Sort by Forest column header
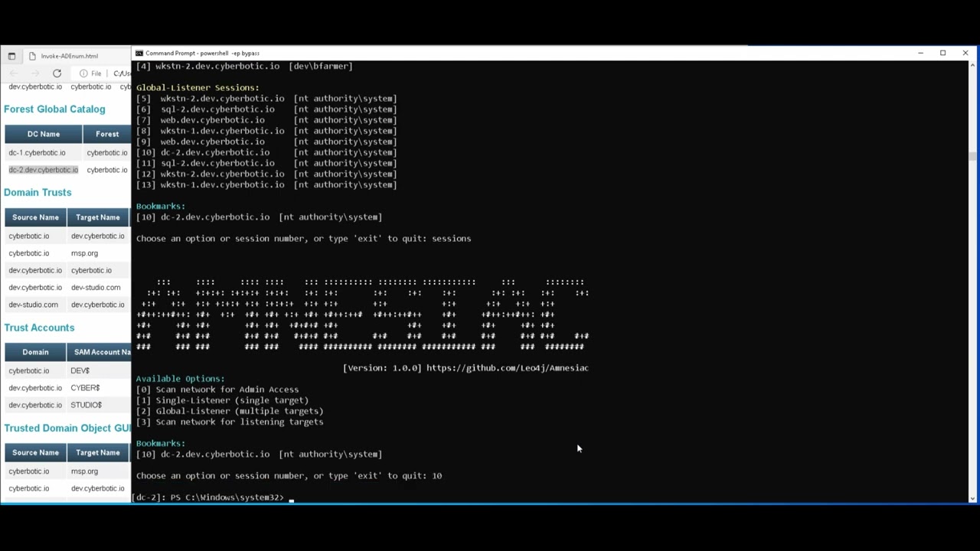 click(x=107, y=134)
